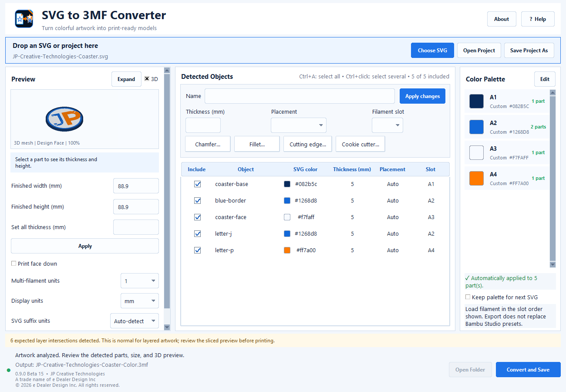Viewport: 566px width, 392px height.
Task: Click the Open Folder button
Action: pyautogui.click(x=470, y=370)
